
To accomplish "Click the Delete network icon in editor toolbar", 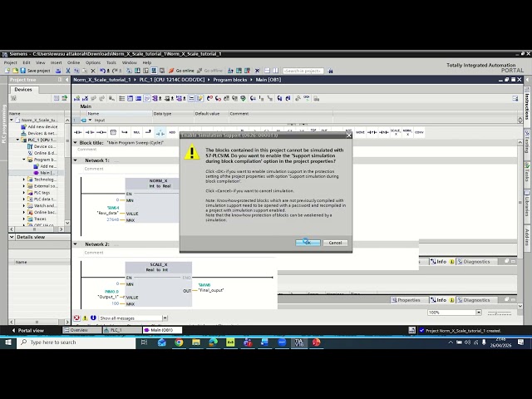I will [85, 98].
